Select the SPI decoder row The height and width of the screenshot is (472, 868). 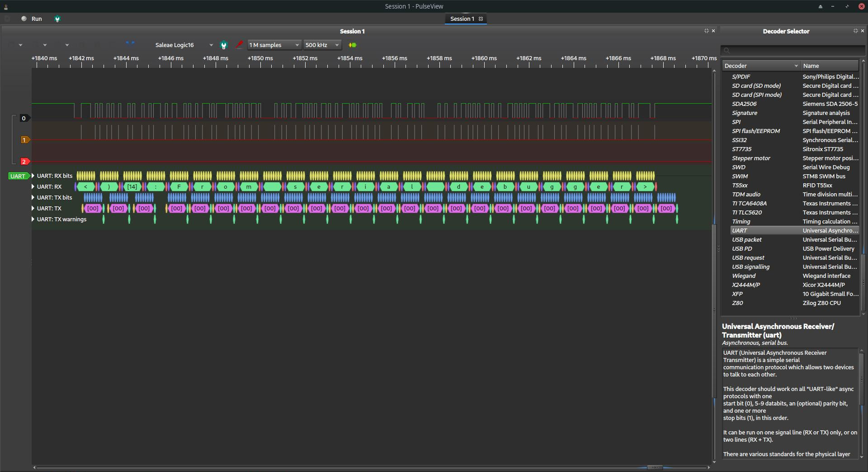point(794,122)
